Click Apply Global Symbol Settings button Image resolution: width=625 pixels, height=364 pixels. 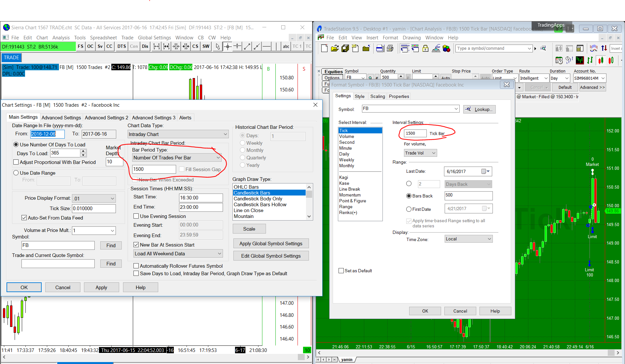(271, 243)
